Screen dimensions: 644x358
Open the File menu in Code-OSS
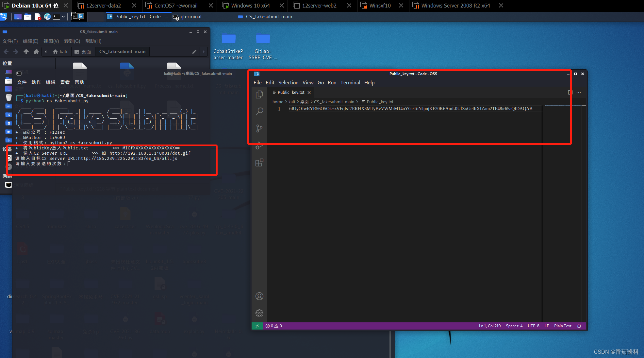pyautogui.click(x=257, y=83)
